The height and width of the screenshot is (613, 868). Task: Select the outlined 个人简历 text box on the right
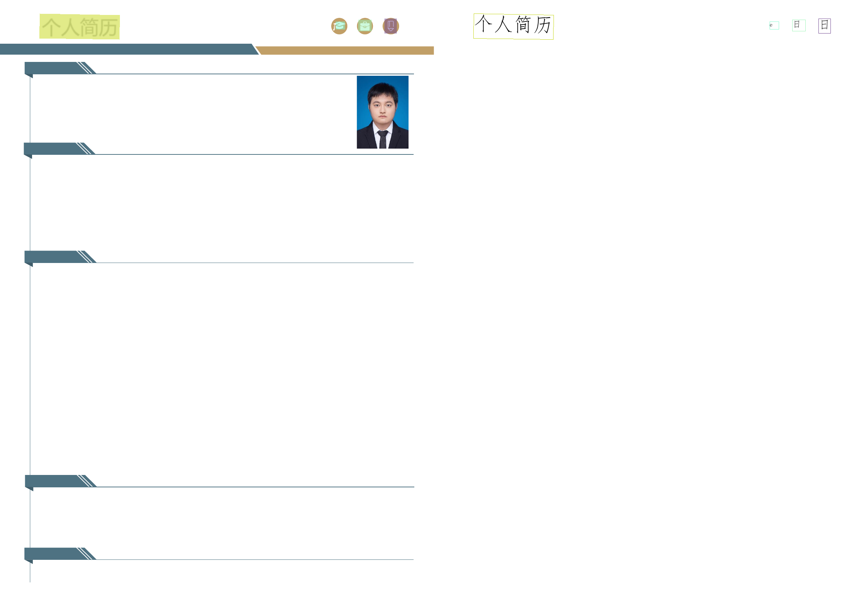point(513,27)
